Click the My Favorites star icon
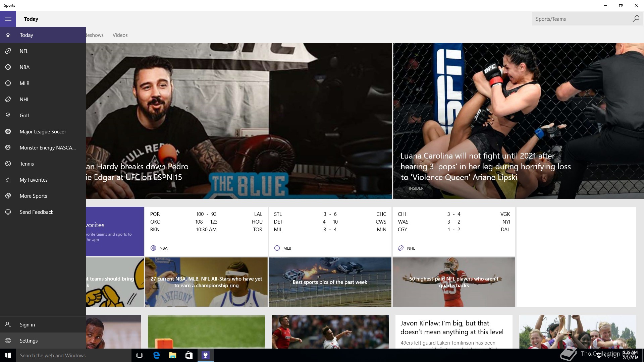This screenshot has width=644, height=362. pyautogui.click(x=8, y=180)
